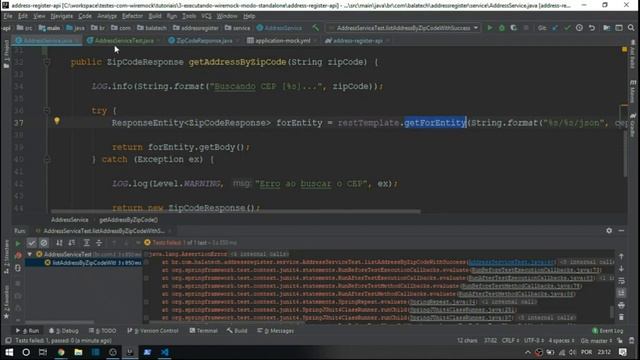Open the TODO tool window tab

pos(102,331)
